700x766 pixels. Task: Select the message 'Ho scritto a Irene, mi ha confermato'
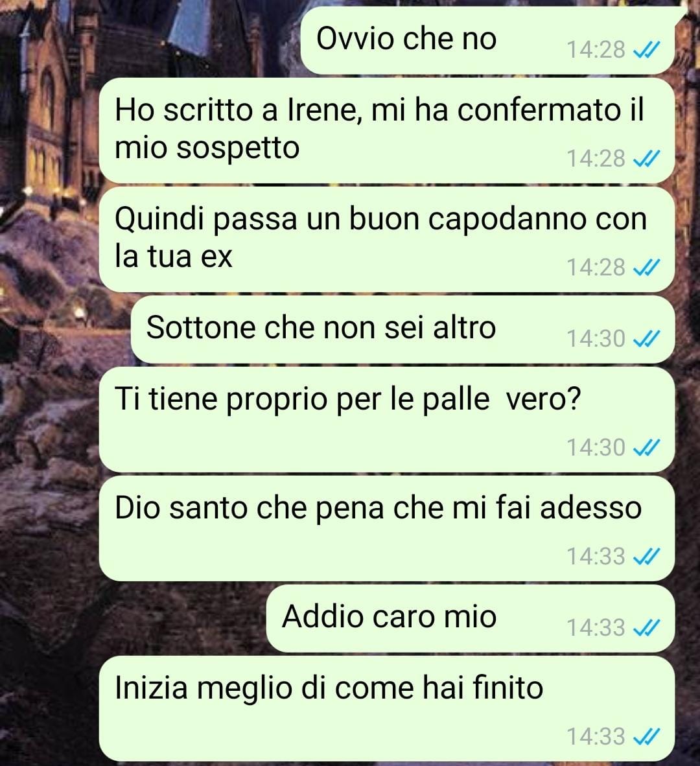point(387,130)
